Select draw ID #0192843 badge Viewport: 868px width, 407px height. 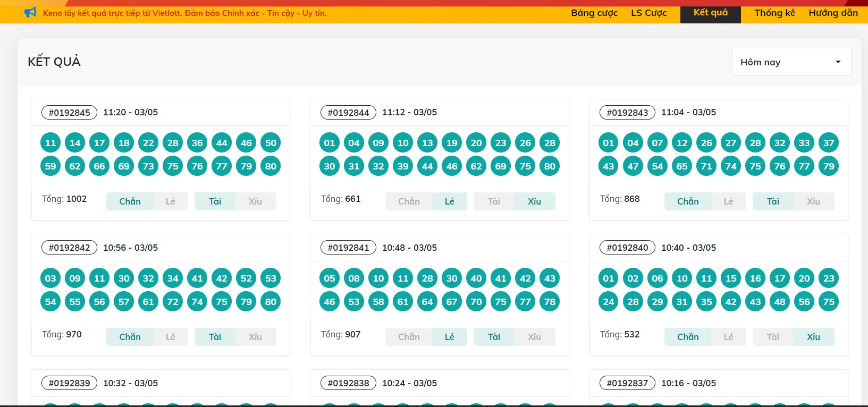[628, 113]
